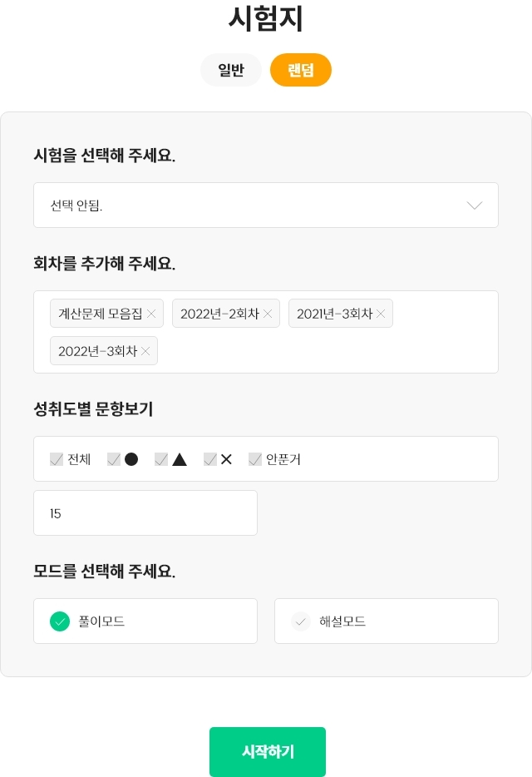Remove the 2022년-3회차 tag
This screenshot has height=777, width=532.
click(145, 351)
